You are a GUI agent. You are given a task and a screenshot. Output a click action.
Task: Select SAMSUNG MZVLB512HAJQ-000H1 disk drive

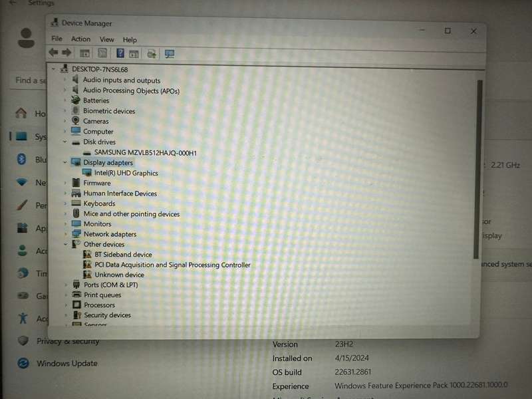pos(145,153)
